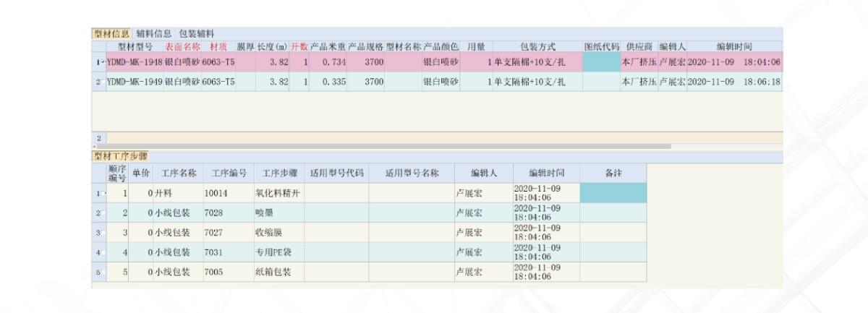Click the 包装方式 column header

coord(537,47)
